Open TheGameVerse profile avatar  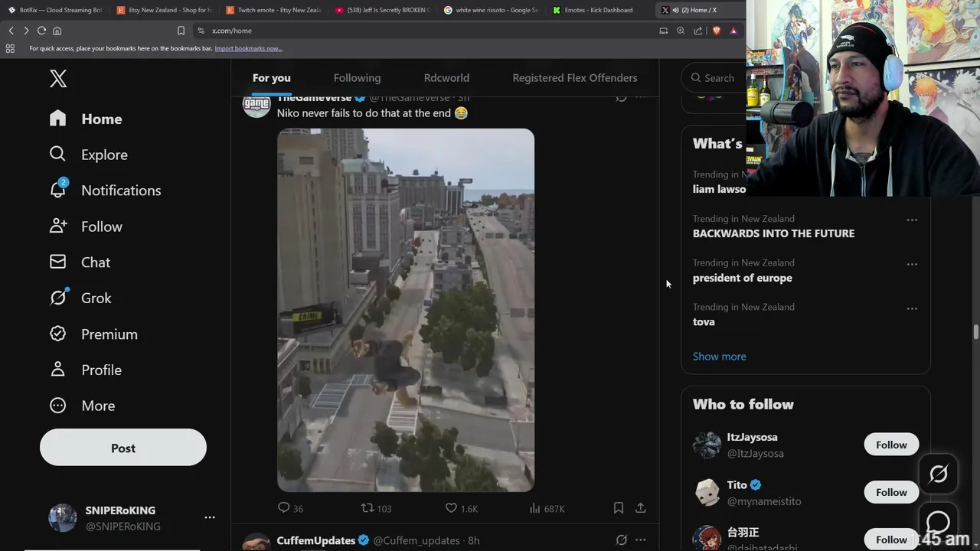[256, 104]
